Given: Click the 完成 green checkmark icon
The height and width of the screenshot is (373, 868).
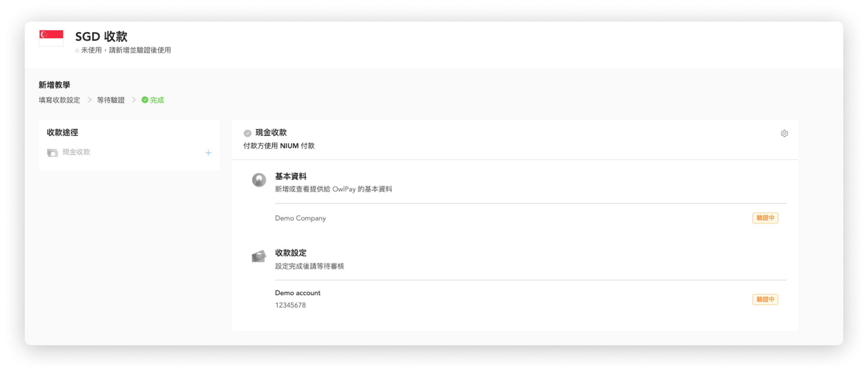Looking at the screenshot, I should (145, 100).
